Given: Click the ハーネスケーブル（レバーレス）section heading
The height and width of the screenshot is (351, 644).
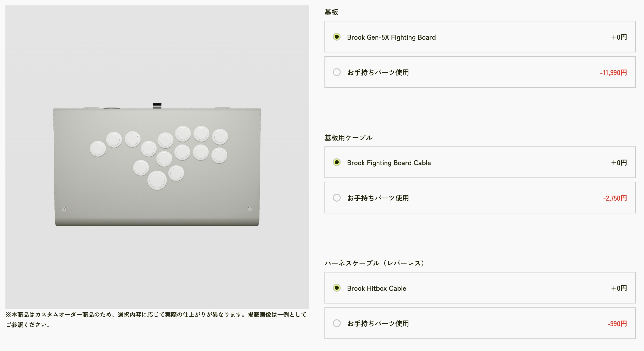Looking at the screenshot, I should click(x=374, y=263).
